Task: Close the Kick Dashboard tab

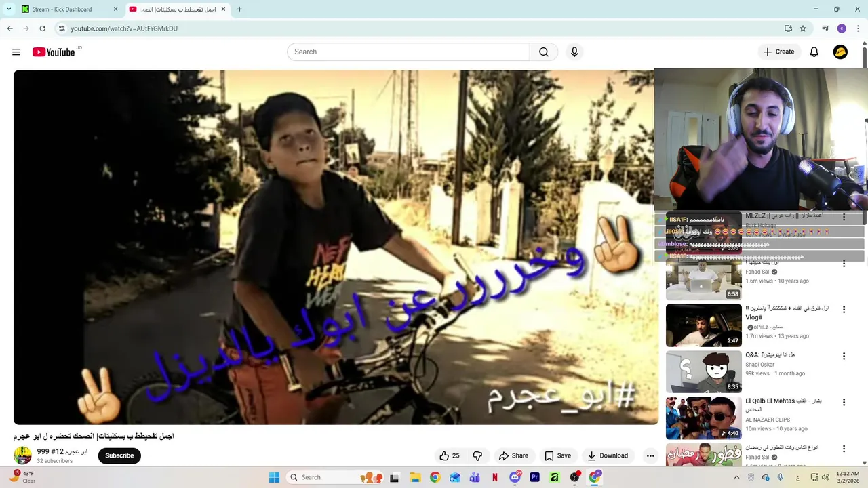Action: pyautogui.click(x=115, y=9)
